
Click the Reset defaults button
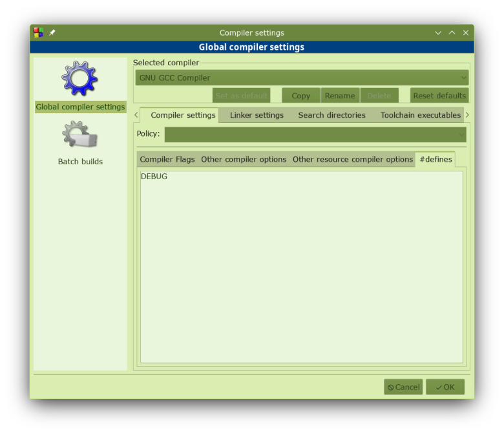(439, 96)
